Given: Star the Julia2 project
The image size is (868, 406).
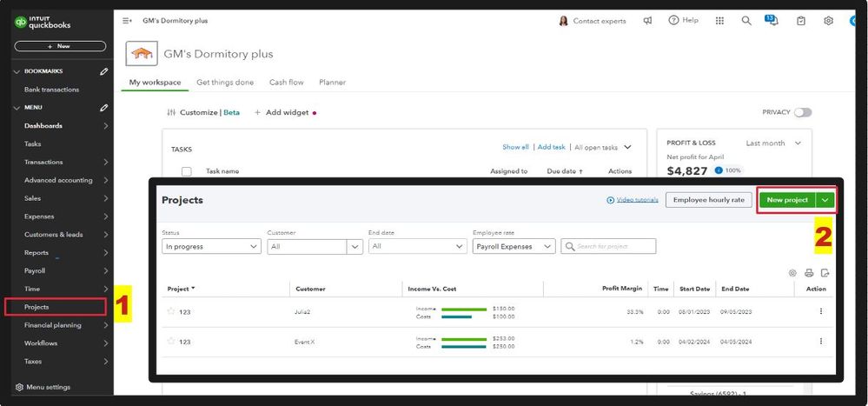Looking at the screenshot, I should (x=171, y=311).
